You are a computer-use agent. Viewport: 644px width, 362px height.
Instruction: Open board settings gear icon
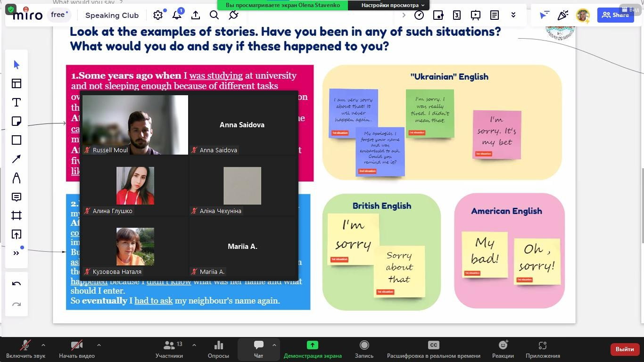tap(158, 15)
